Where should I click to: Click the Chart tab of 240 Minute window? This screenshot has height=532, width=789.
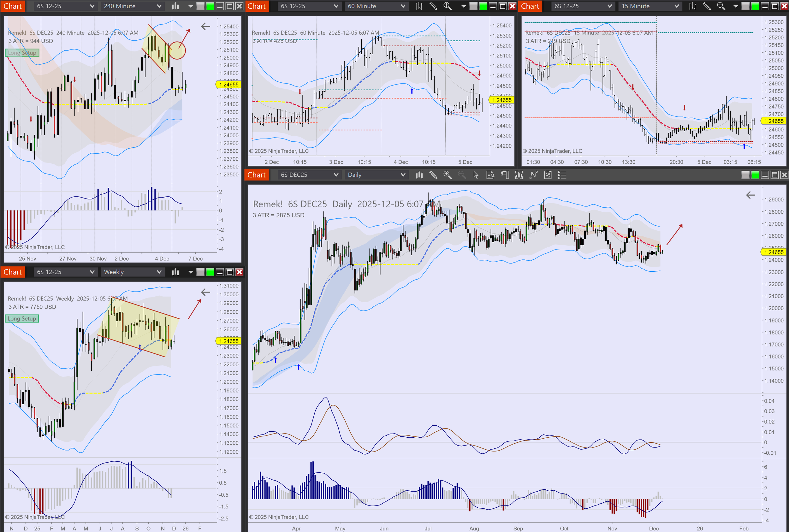13,6
